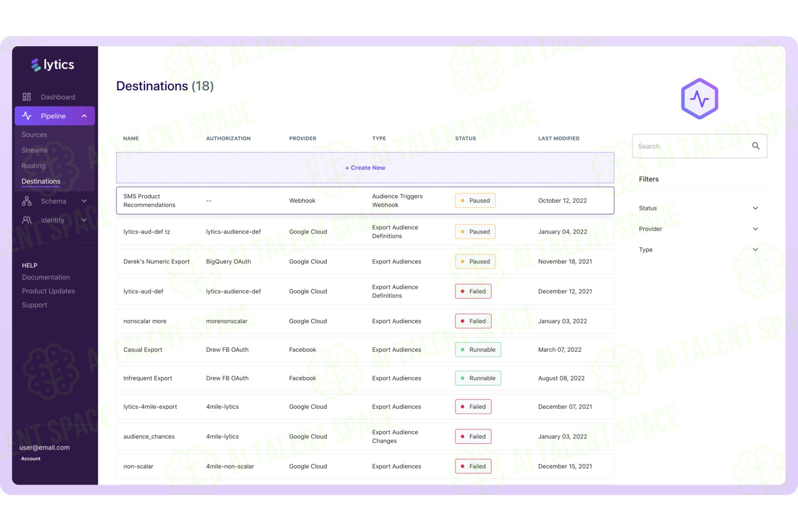Collapse the Pipeline menu chevron
Image resolution: width=798 pixels, height=532 pixels.
pos(84,116)
